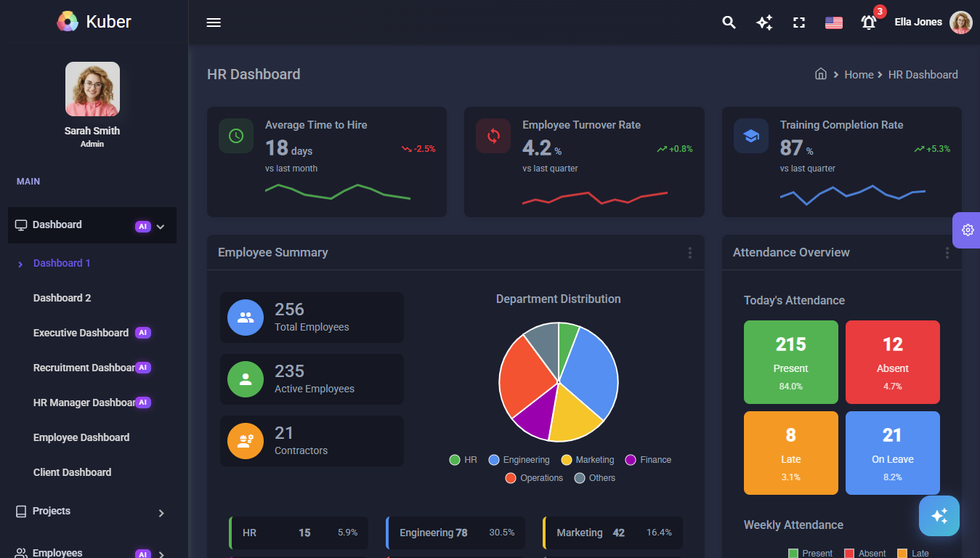The height and width of the screenshot is (558, 980).
Task: Toggle Finance series in pie legend
Action: pyautogui.click(x=648, y=460)
